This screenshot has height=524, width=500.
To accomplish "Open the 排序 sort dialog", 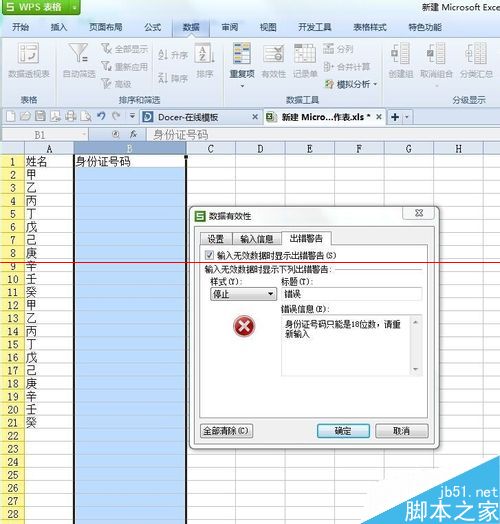I will point(204,60).
